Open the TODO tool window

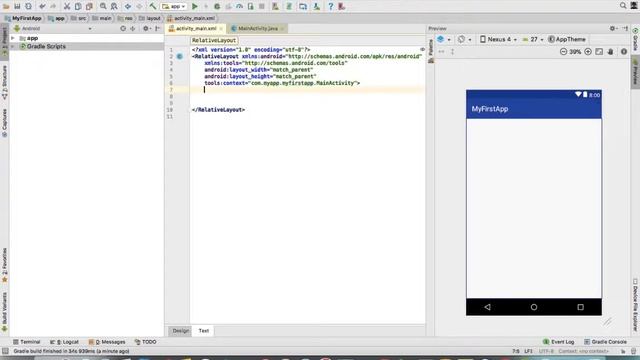point(146,342)
